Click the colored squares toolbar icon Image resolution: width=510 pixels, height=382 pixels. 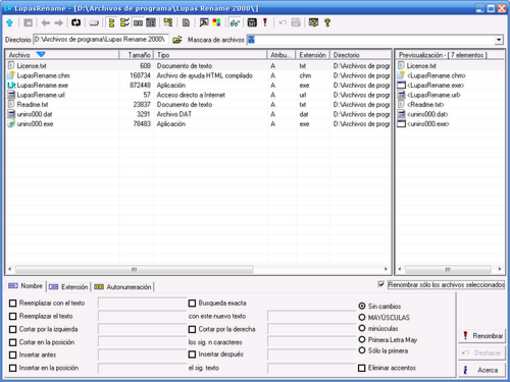tap(217, 23)
